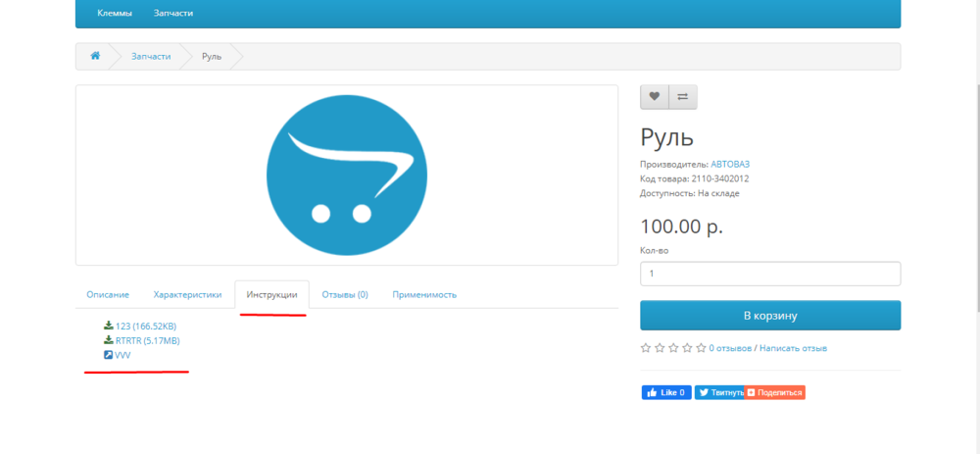Open Клеммы in top navigation menu
The width and height of the screenshot is (980, 454).
[x=115, y=13]
